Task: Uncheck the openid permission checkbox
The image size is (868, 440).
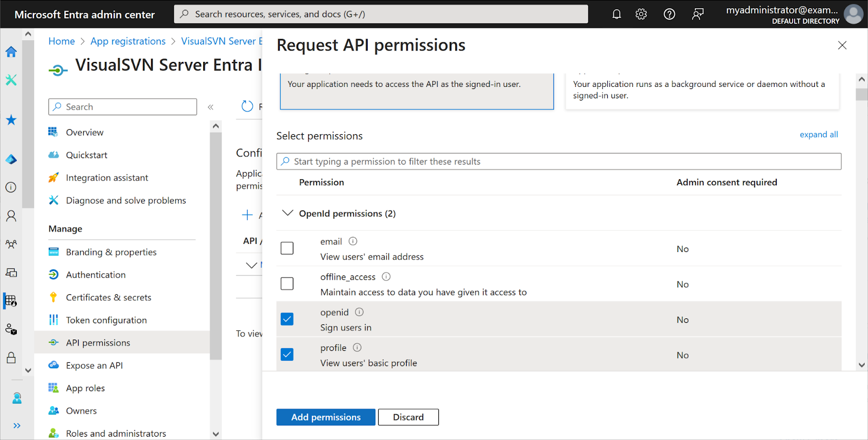Action: [x=287, y=319]
